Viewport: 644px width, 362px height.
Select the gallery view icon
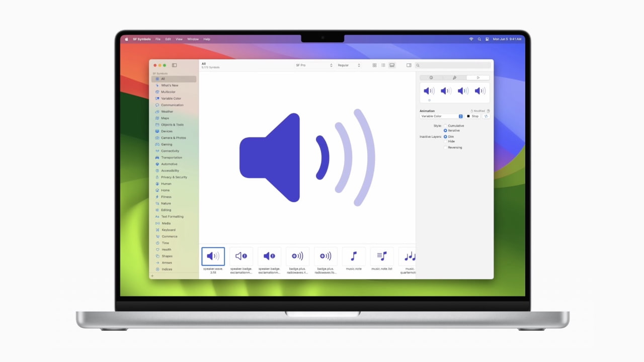[392, 65]
